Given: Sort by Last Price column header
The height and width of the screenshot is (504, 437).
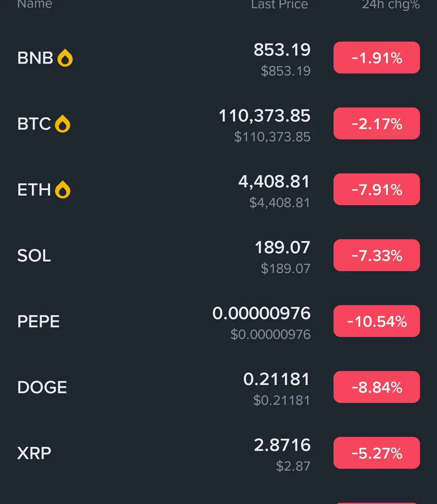Looking at the screenshot, I should click(x=280, y=4).
